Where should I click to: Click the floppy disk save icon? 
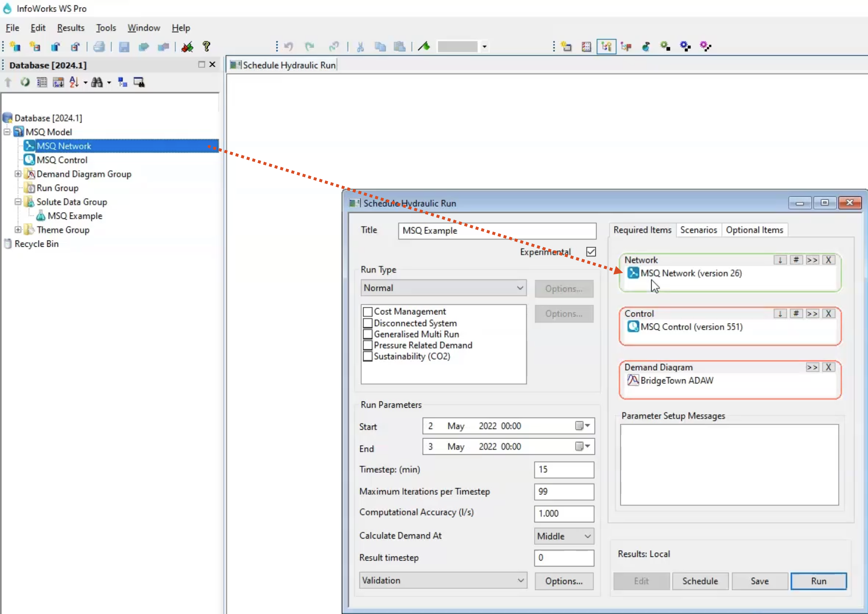(124, 46)
